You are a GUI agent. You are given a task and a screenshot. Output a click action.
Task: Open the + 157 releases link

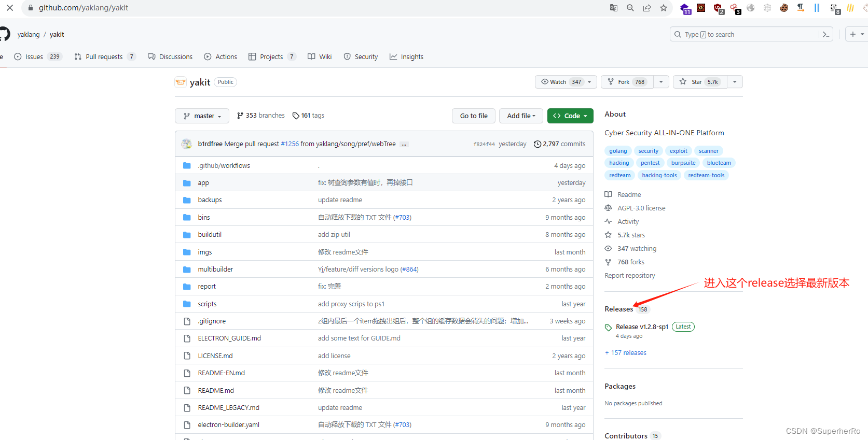tap(626, 352)
